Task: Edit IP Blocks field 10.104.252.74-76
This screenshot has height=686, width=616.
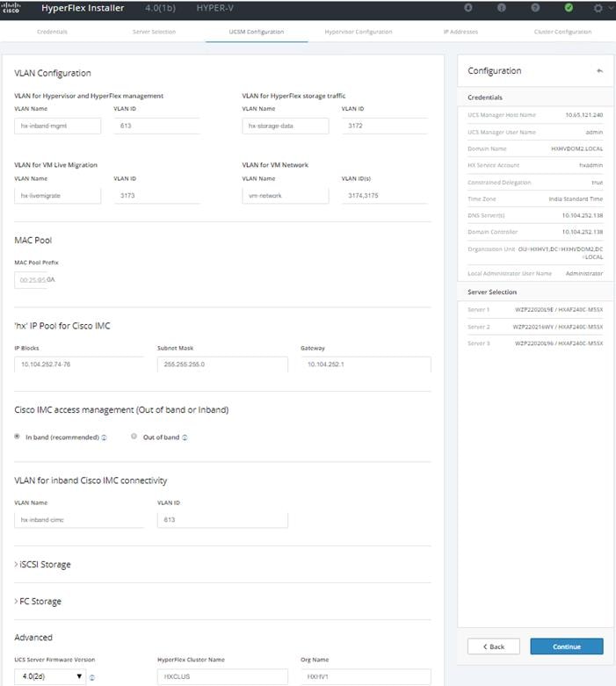Action: (79, 364)
